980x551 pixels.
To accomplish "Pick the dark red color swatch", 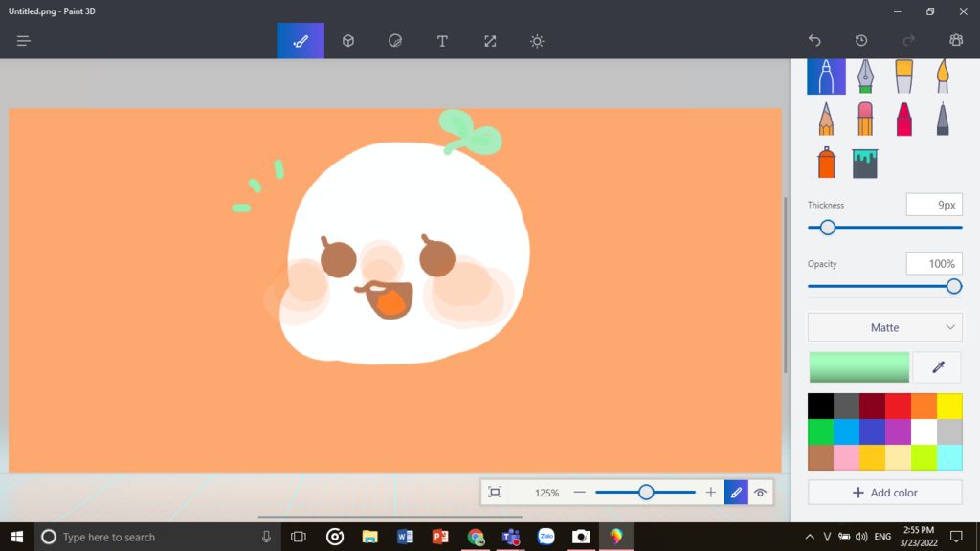I will [872, 406].
